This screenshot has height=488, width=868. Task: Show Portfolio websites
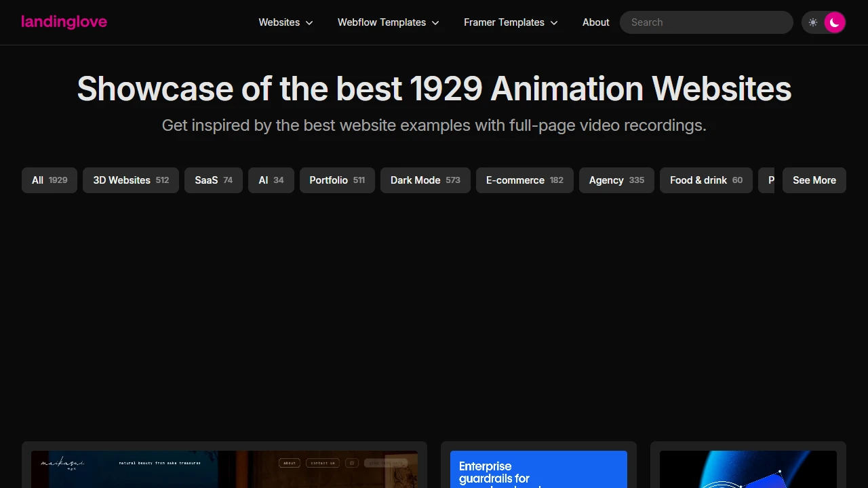point(337,180)
